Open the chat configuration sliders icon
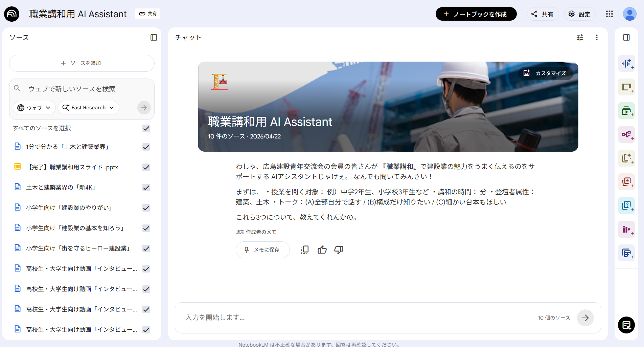The width and height of the screenshot is (644, 347). click(x=580, y=38)
